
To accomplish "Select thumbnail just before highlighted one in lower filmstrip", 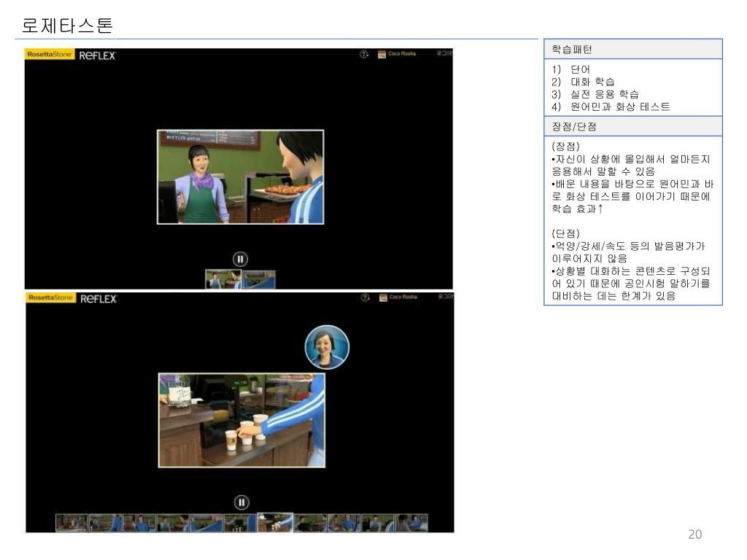I will (x=240, y=522).
